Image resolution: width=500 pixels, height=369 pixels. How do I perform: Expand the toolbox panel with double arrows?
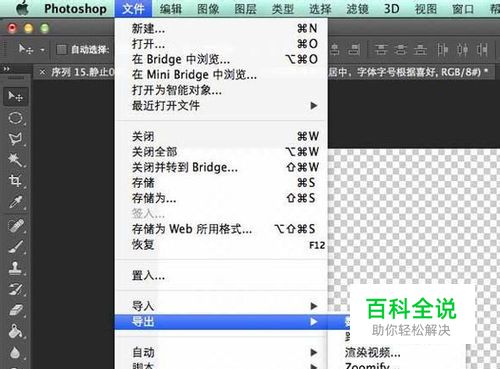tap(6, 69)
